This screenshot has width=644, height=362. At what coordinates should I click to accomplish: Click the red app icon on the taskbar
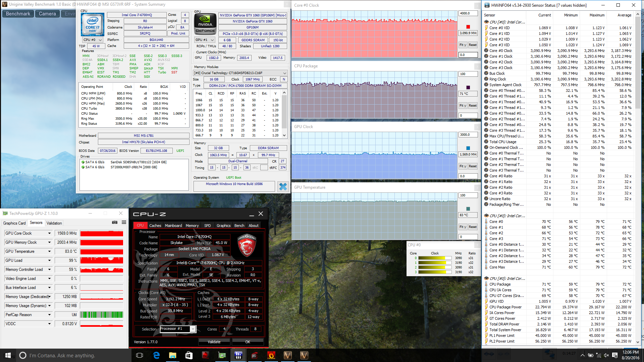click(206, 355)
